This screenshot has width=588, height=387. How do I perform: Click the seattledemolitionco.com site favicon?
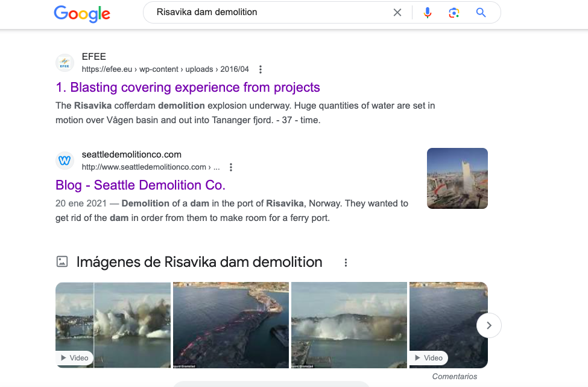[65, 161]
